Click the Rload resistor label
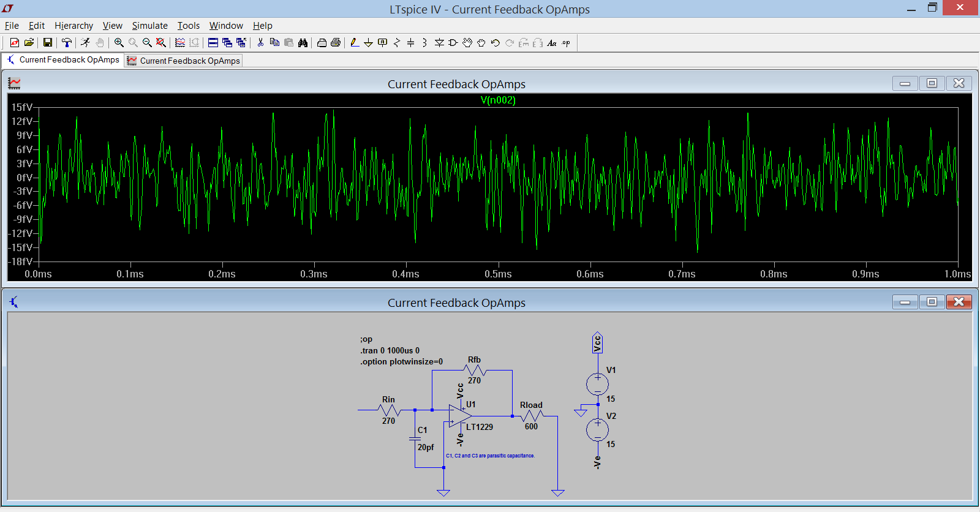 point(531,405)
